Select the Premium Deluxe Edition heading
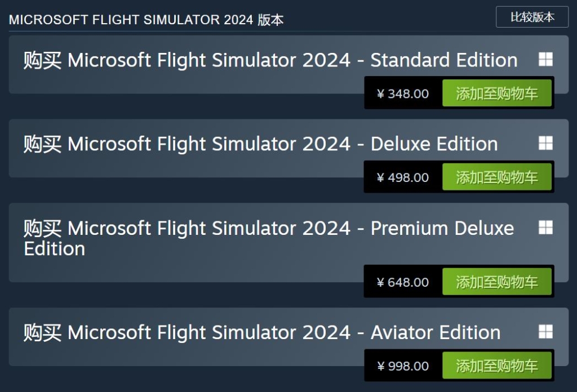This screenshot has height=392, width=577. (268, 229)
